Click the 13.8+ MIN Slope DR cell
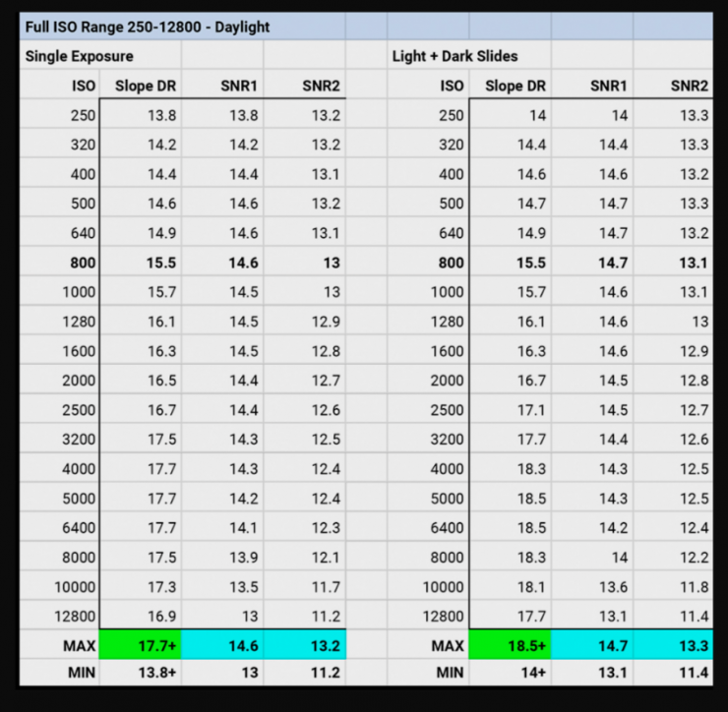Image resolution: width=728 pixels, height=712 pixels. pos(141,676)
